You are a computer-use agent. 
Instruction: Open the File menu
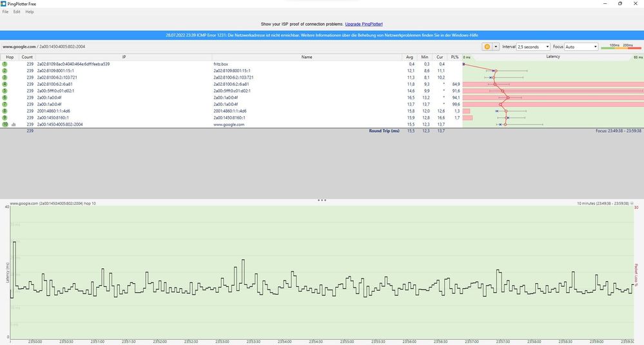coord(5,12)
